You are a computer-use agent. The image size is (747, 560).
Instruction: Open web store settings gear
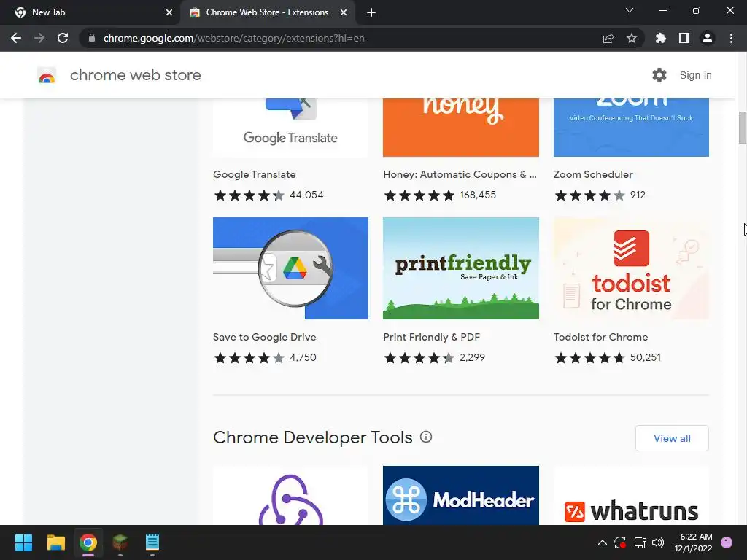(x=659, y=75)
